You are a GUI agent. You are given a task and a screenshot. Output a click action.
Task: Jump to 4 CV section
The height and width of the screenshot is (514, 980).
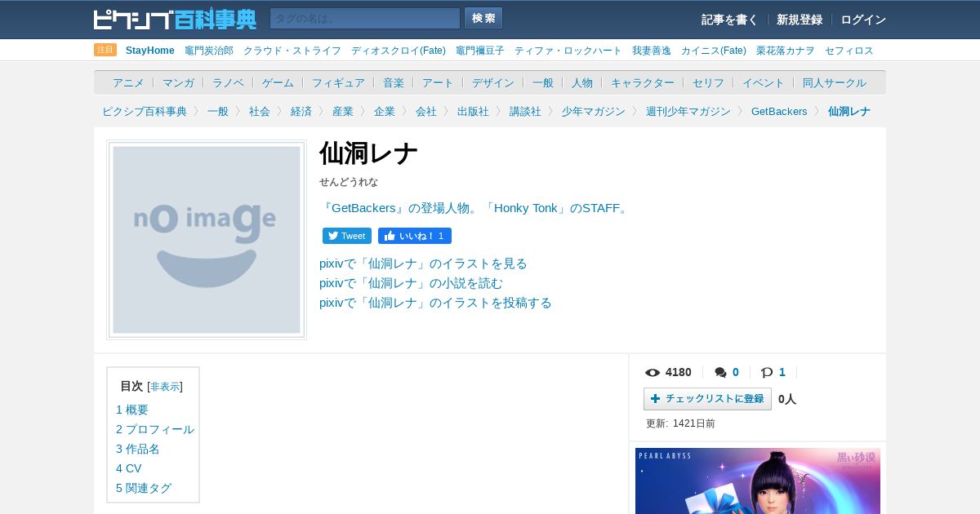click(x=129, y=468)
